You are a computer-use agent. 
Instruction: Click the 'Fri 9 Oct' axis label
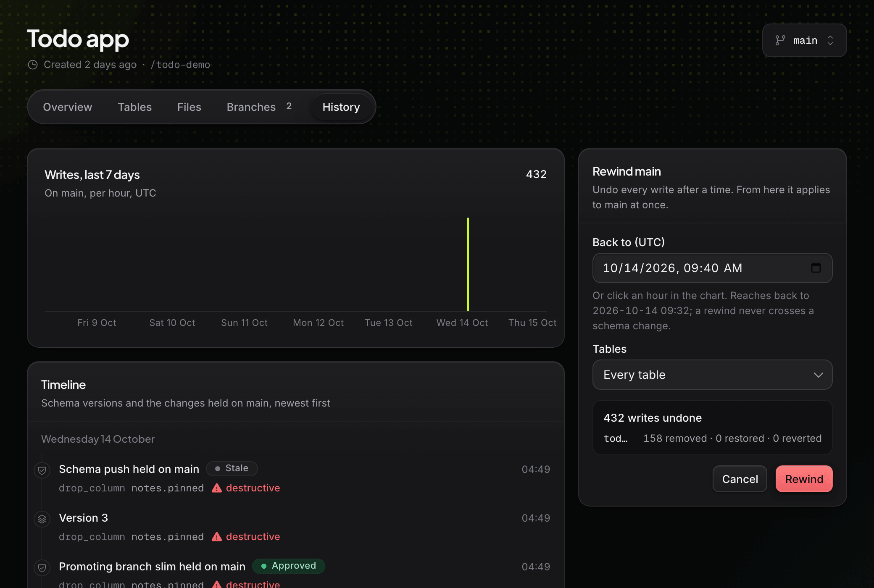coord(97,323)
